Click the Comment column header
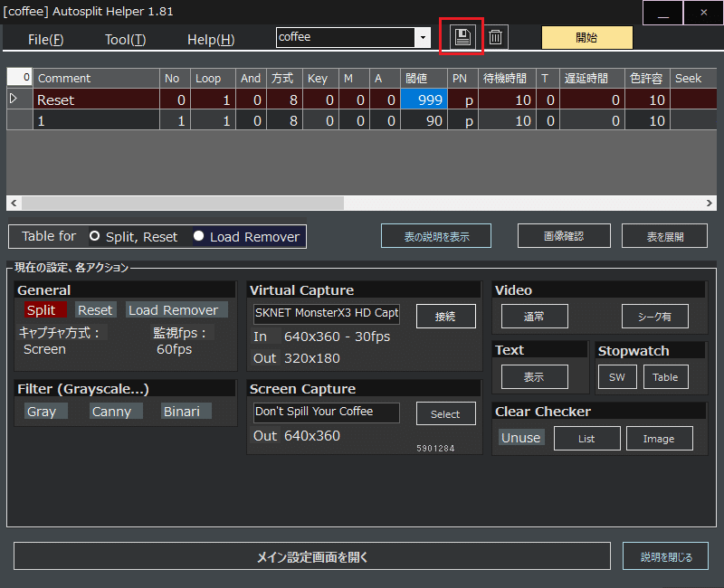724x588 pixels. click(97, 78)
